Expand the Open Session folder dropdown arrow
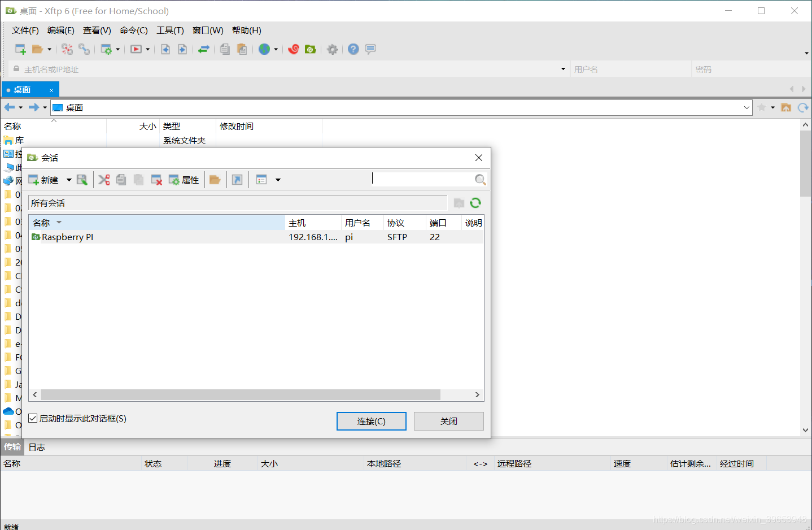 [x=49, y=49]
